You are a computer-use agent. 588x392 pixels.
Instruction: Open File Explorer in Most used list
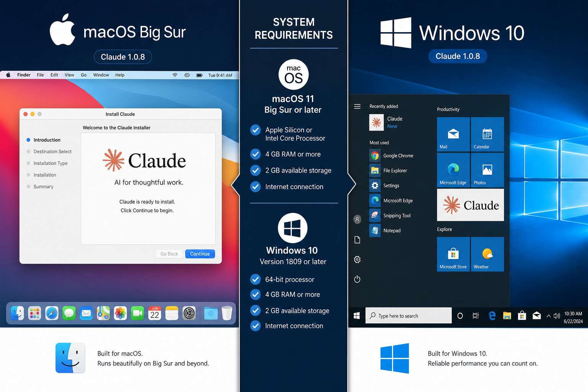[x=388, y=171]
